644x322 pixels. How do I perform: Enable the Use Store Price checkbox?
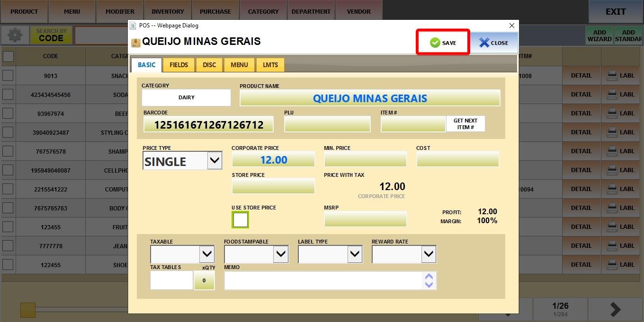click(x=240, y=220)
